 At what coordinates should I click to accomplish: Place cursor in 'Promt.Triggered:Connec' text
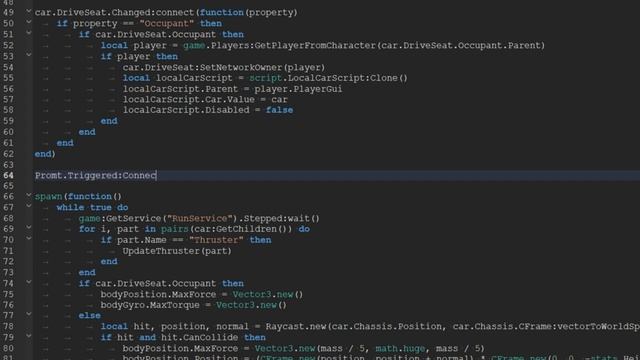click(x=96, y=176)
